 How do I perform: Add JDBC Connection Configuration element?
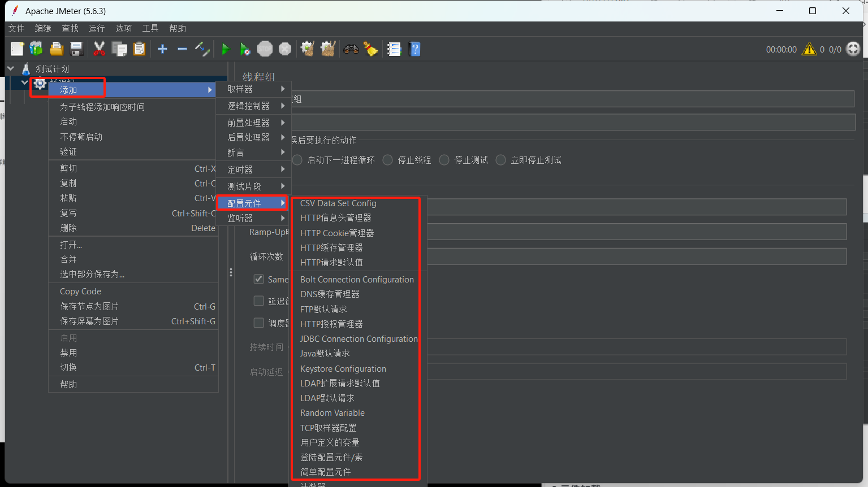(357, 338)
